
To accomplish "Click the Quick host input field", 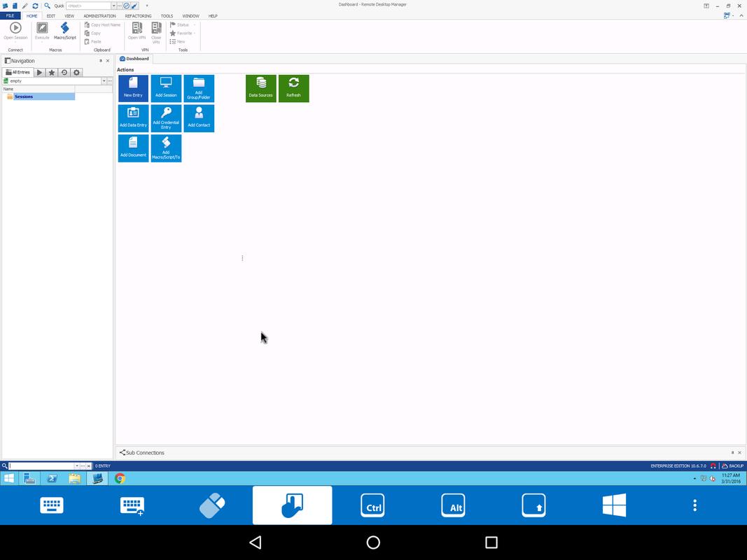I will tap(89, 6).
